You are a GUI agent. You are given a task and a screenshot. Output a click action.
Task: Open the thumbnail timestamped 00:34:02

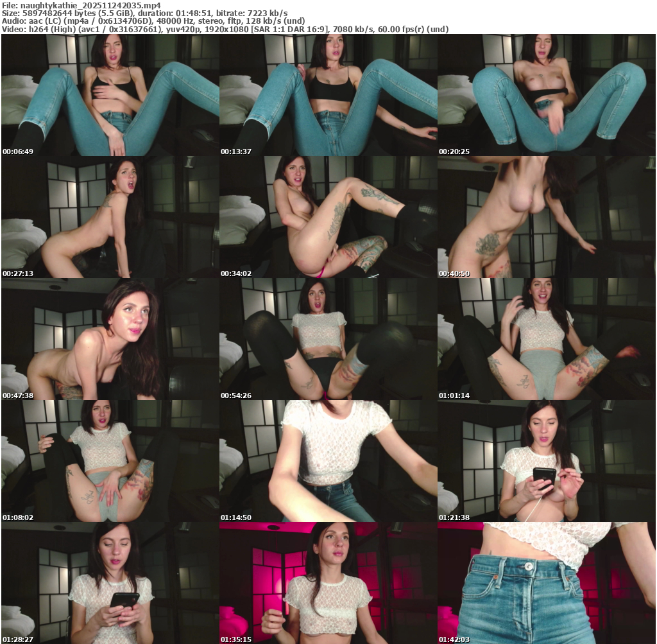pyautogui.click(x=328, y=217)
